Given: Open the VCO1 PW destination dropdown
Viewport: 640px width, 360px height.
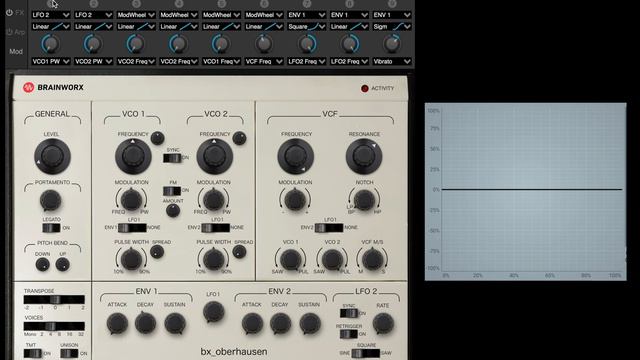Looking at the screenshot, I should pos(51,61).
